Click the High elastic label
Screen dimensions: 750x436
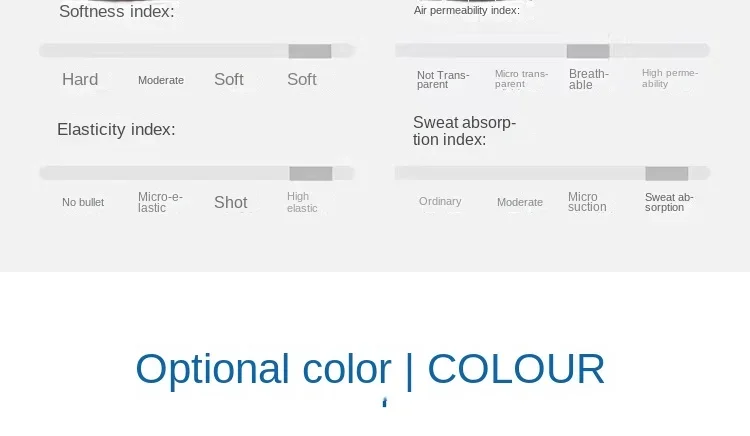pos(302,202)
